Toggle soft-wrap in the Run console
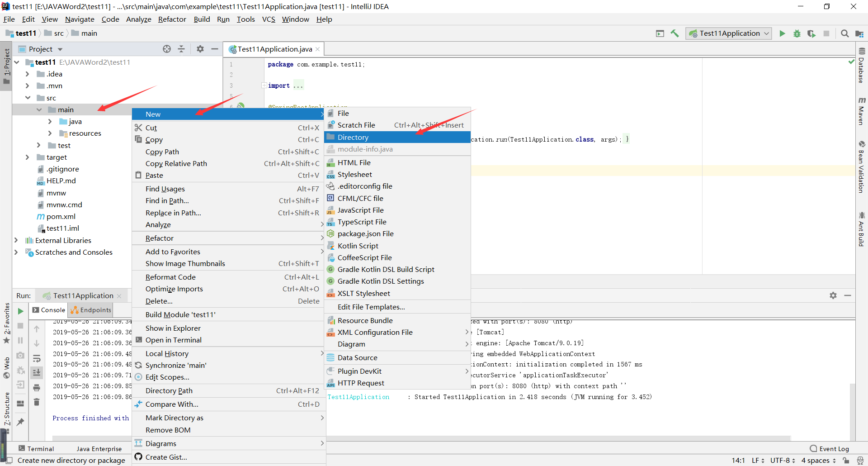This screenshot has width=868, height=466. pyautogui.click(x=37, y=357)
